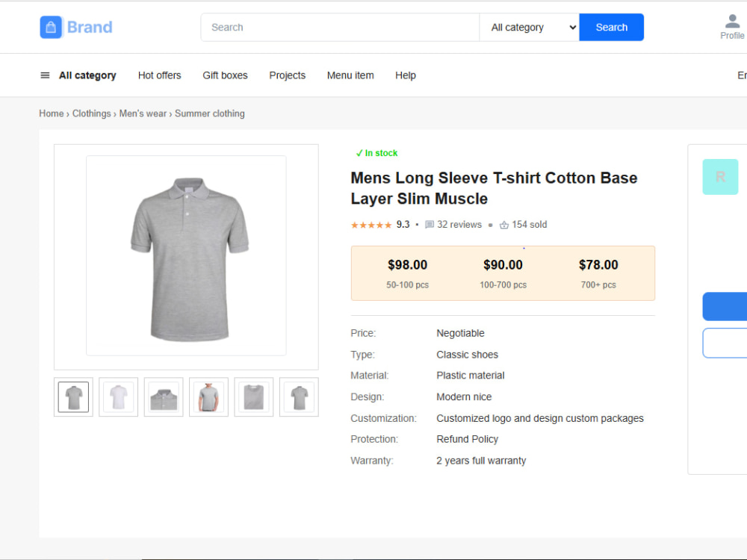747x560 pixels.
Task: Click the main gray polo shirt image
Action: point(186,255)
